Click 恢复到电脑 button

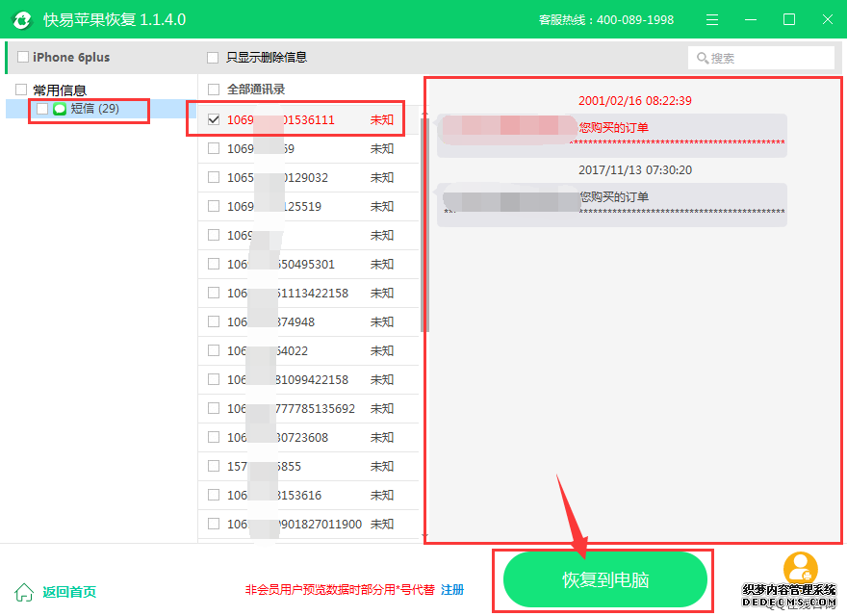pos(605,579)
